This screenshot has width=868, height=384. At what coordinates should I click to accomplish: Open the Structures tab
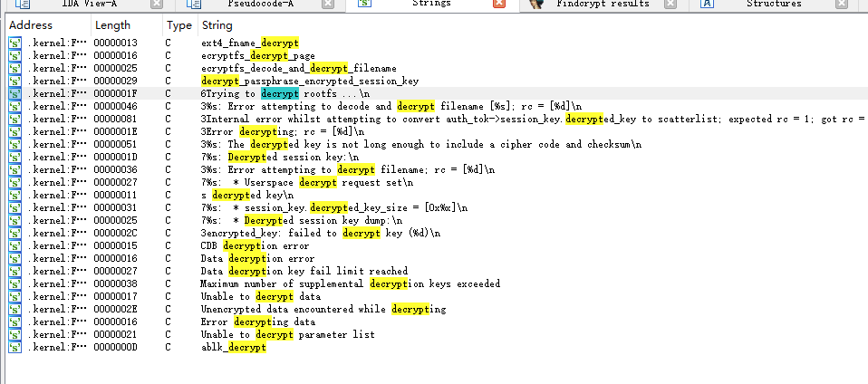pos(773,5)
